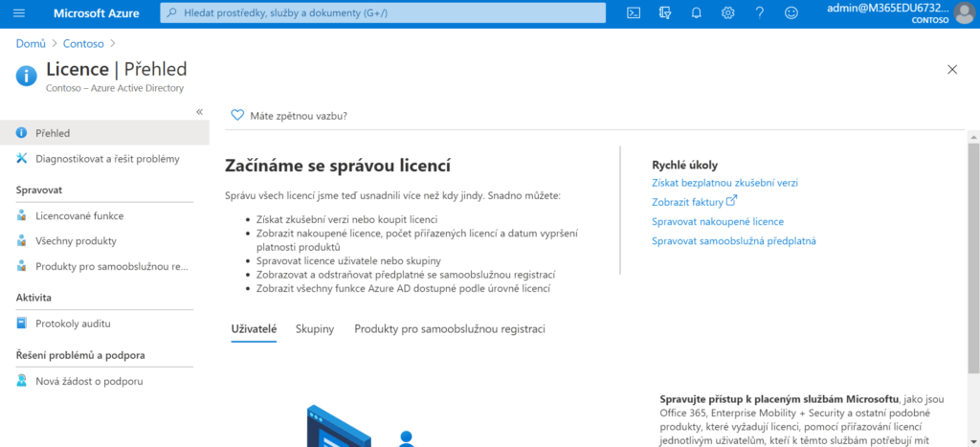Close the Licence blade

point(952,69)
